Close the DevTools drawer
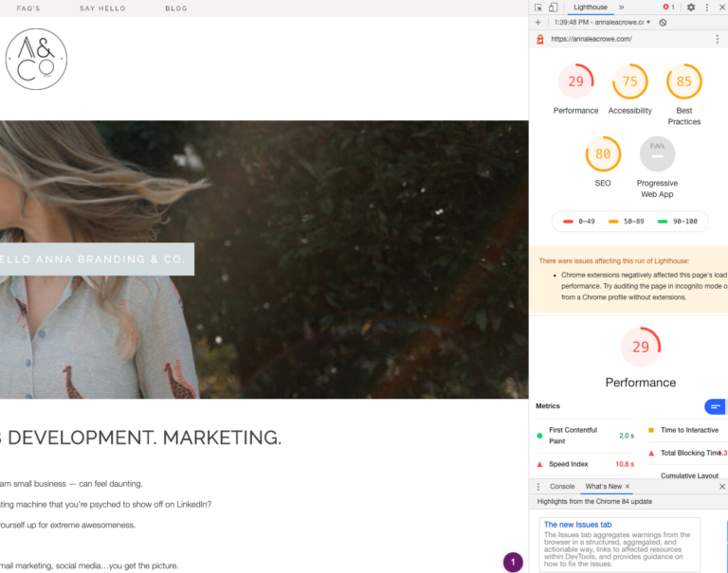 [x=722, y=486]
